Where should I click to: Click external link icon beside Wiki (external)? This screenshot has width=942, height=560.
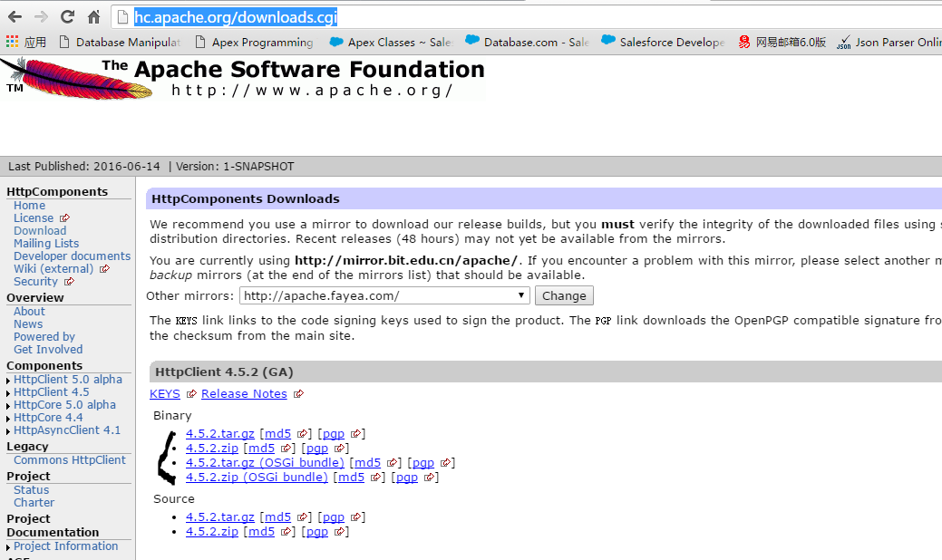click(x=104, y=269)
